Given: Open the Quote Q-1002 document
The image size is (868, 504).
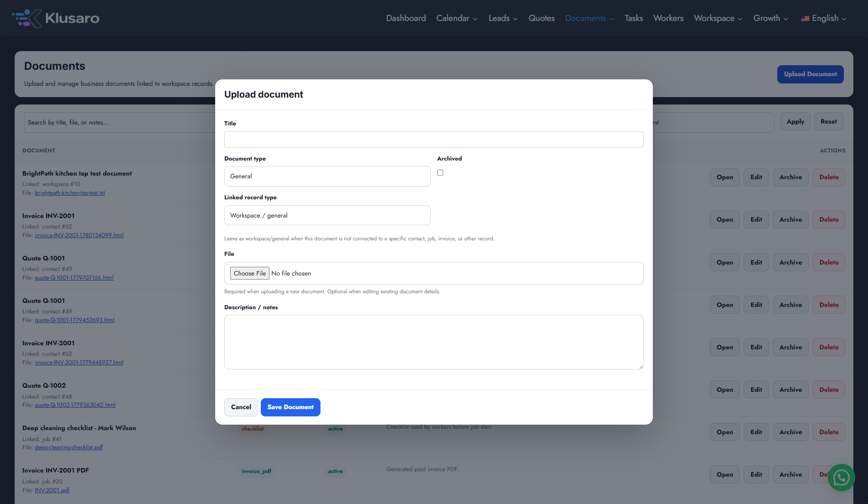Looking at the screenshot, I should [725, 390].
